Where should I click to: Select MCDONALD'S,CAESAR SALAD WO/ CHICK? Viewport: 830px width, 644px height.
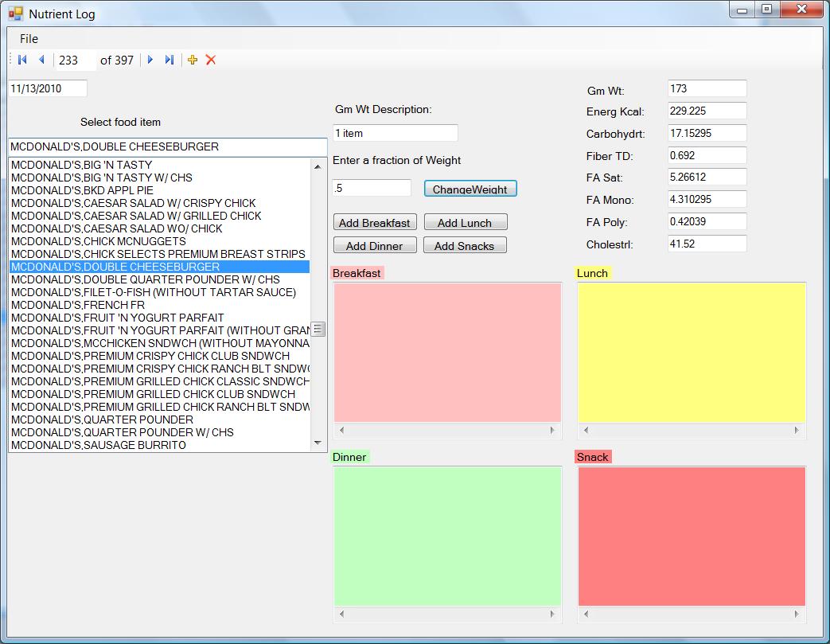160,228
